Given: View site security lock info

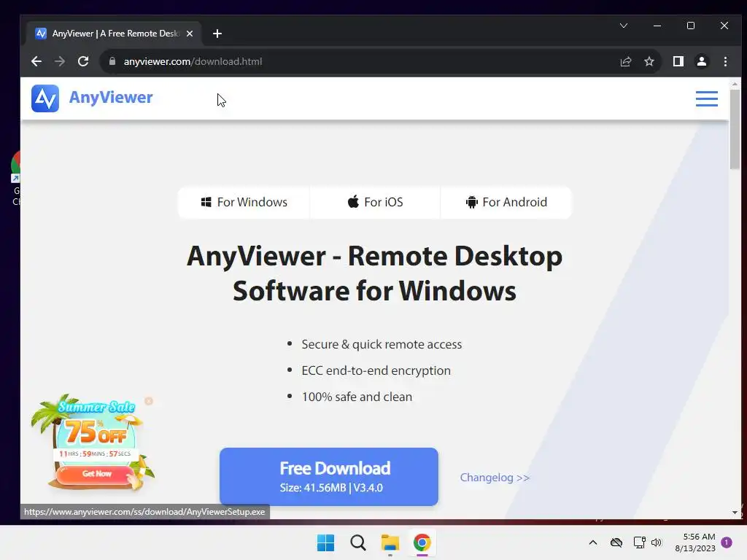Looking at the screenshot, I should coord(112,61).
